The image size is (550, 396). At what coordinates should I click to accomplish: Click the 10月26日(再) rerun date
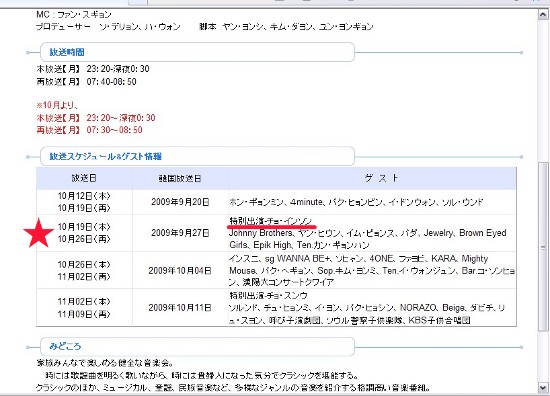click(x=84, y=239)
